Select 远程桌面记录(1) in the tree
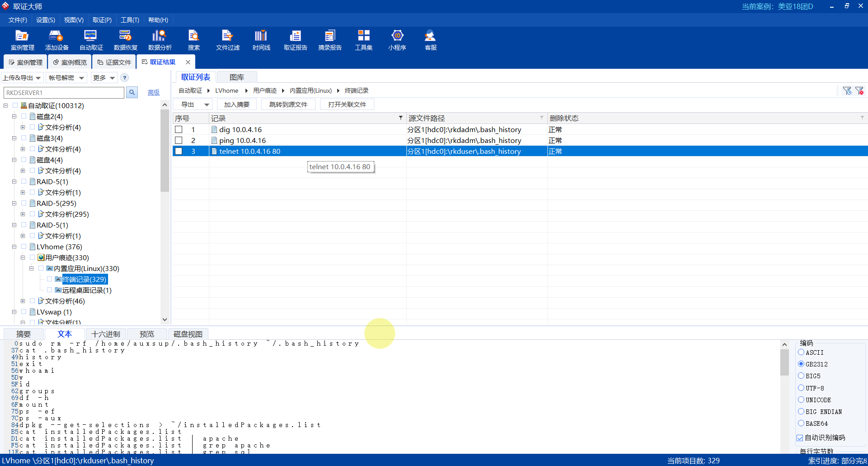868x466 pixels. pos(87,290)
